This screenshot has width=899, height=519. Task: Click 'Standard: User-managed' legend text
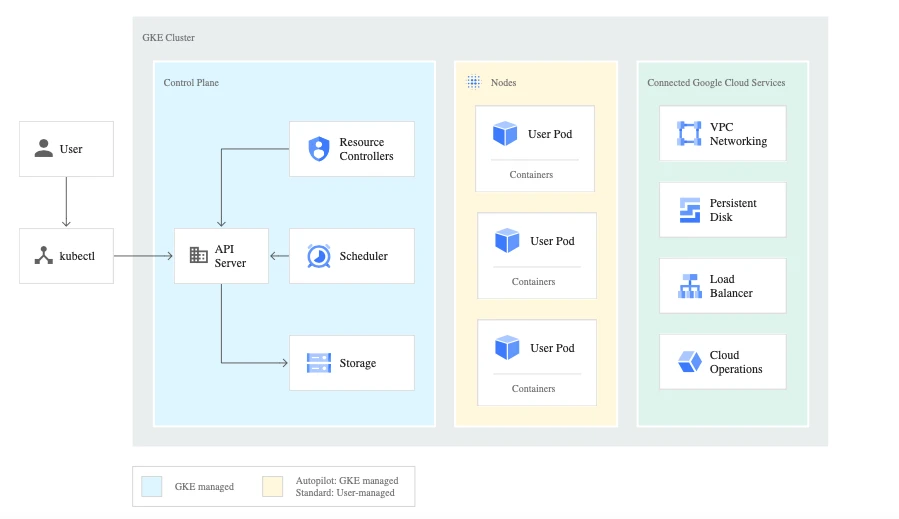click(345, 493)
